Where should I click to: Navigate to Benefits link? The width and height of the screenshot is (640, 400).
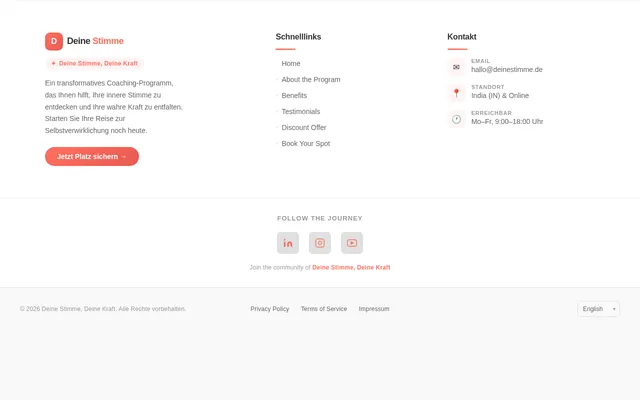(x=294, y=96)
